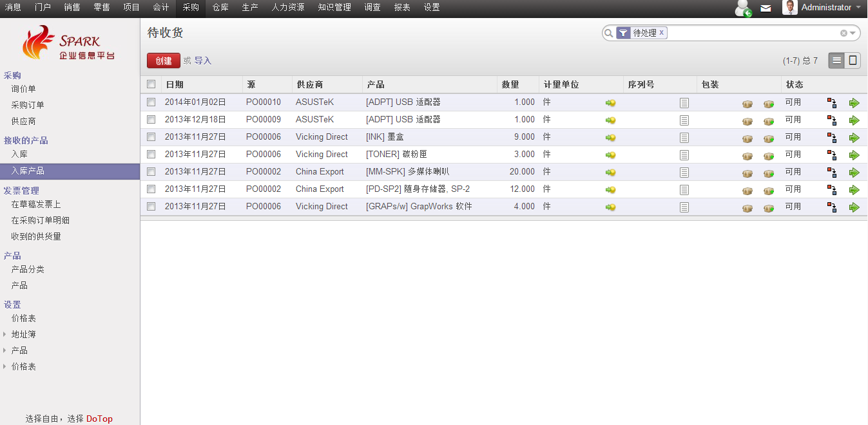Click green process arrow for first PO00010 row
Viewport: 868px width, 425px height.
tap(854, 103)
